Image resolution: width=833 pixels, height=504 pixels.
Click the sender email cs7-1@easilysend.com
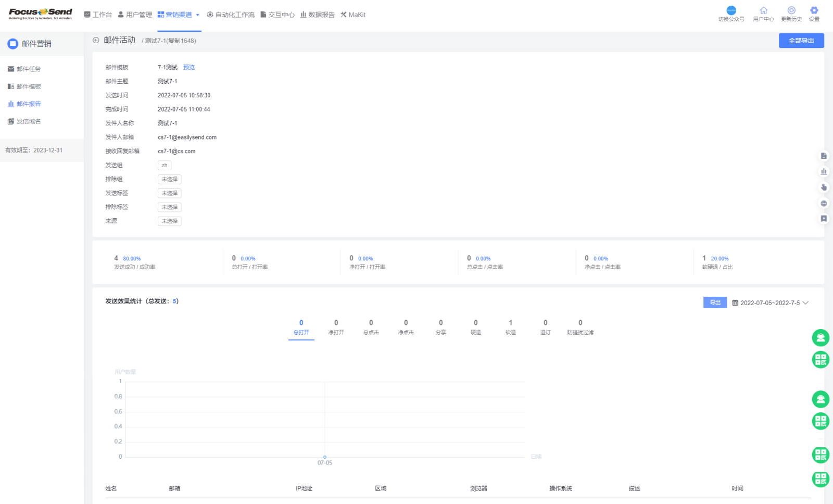pos(187,137)
